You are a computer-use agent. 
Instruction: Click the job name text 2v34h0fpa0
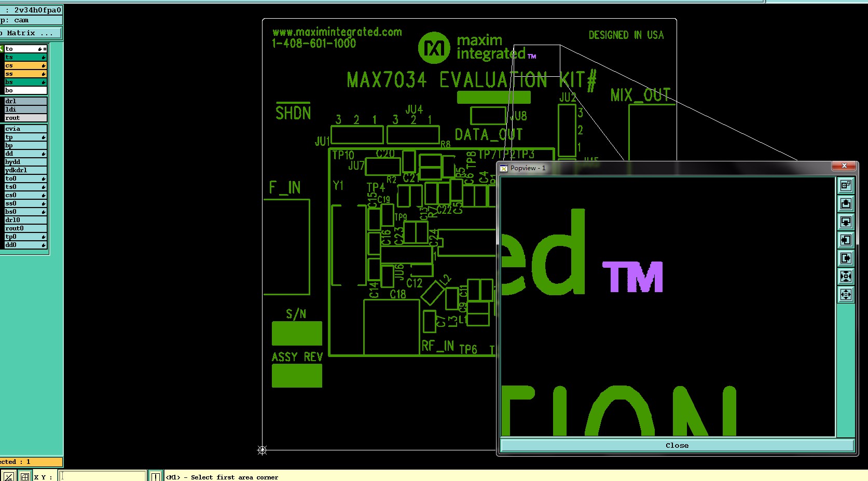(x=37, y=10)
